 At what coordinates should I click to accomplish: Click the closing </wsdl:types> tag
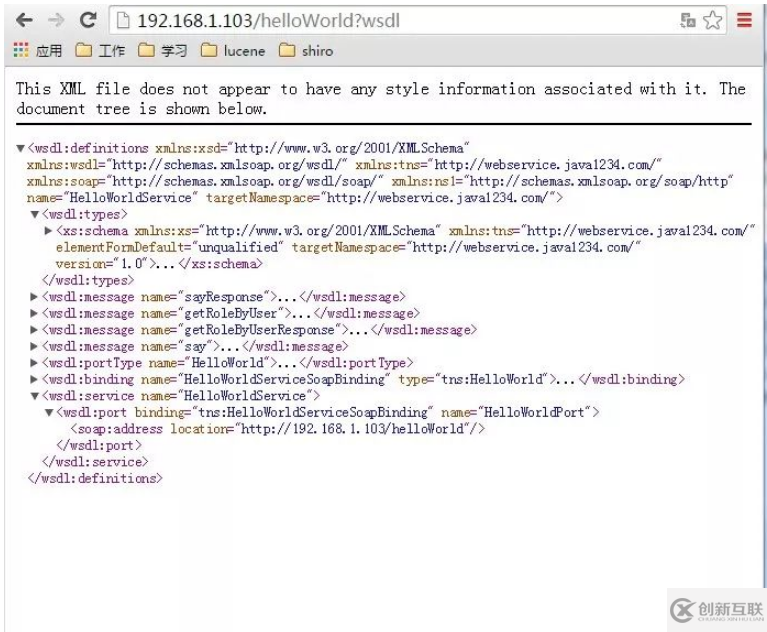(88, 280)
